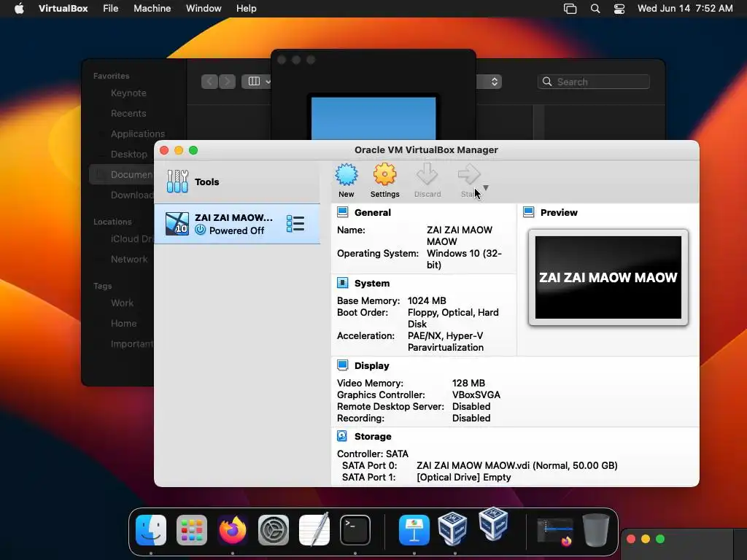Open Finder view mode dropdown
747x560 pixels.
coord(256,82)
